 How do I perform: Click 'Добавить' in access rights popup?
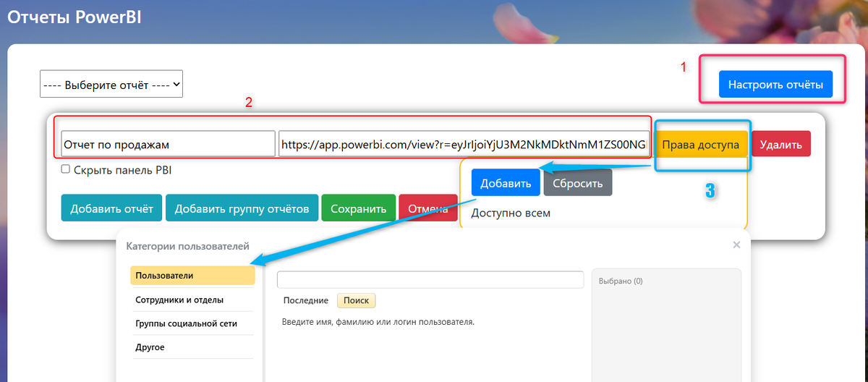[506, 182]
